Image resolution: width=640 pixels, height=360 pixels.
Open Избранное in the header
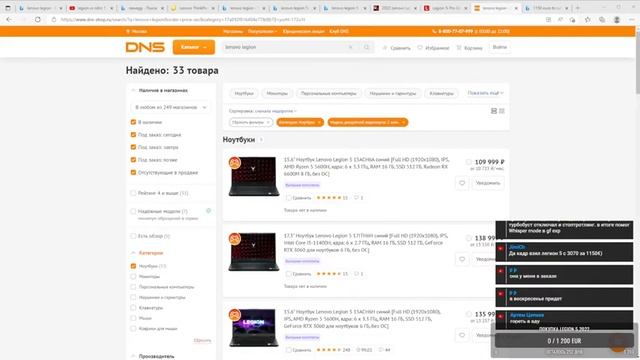click(x=433, y=48)
